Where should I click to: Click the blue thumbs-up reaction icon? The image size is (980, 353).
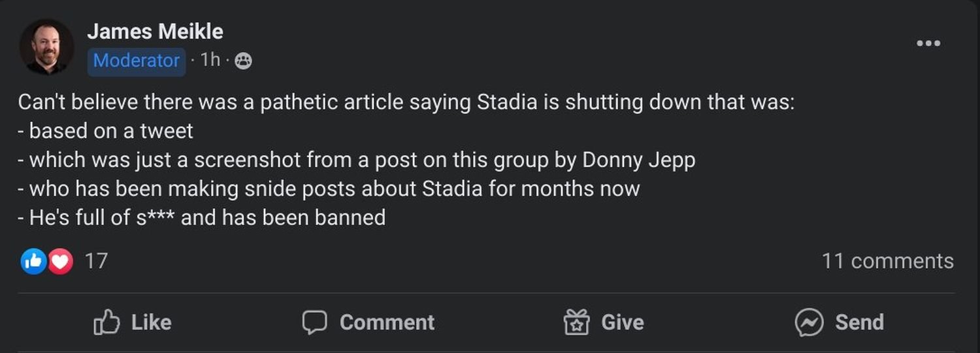click(x=33, y=262)
